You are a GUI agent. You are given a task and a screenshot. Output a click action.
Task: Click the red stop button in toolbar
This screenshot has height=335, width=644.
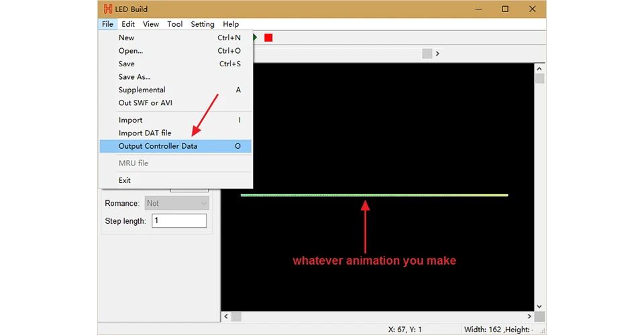[x=268, y=38]
